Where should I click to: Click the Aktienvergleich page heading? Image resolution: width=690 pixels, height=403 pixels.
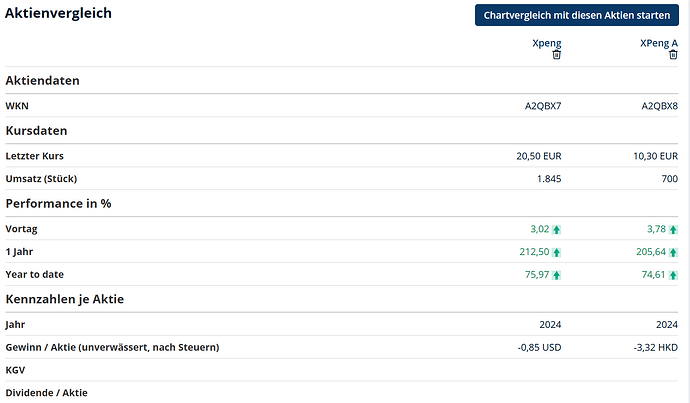point(59,14)
